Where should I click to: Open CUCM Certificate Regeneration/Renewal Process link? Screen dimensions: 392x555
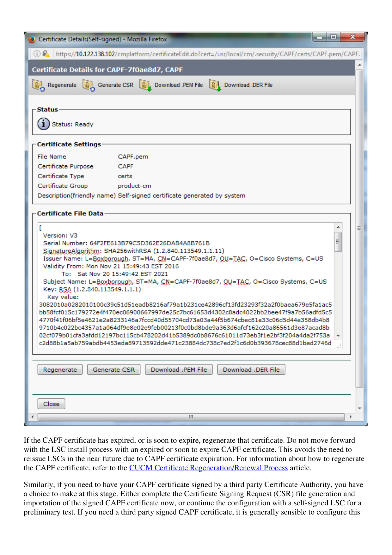click(x=208, y=468)
